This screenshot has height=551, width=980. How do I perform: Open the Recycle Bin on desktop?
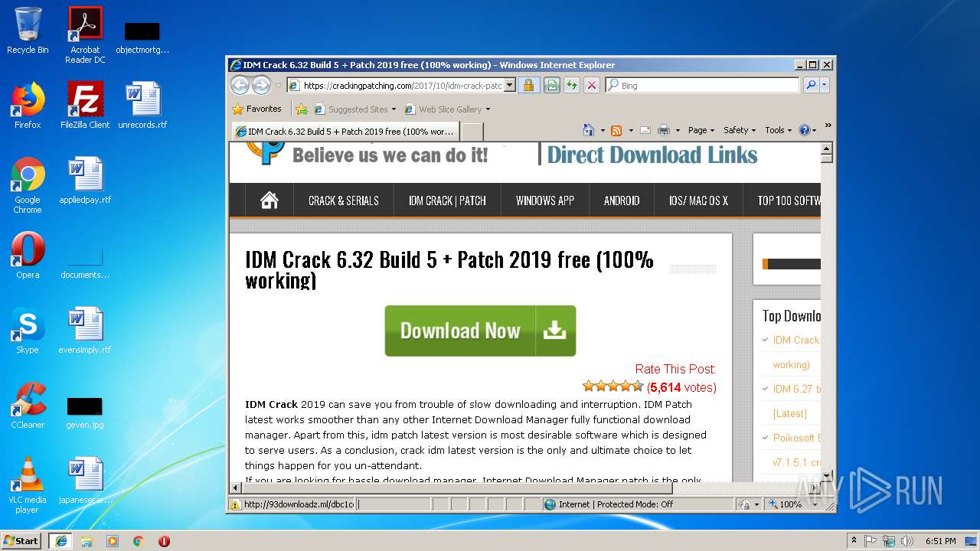[x=28, y=31]
